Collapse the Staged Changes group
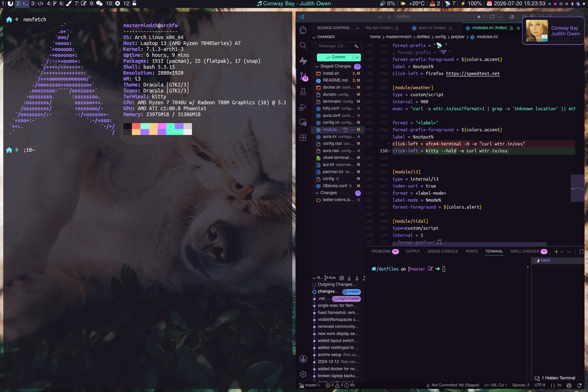Viewport: 588px width, 392px height. (x=317, y=66)
